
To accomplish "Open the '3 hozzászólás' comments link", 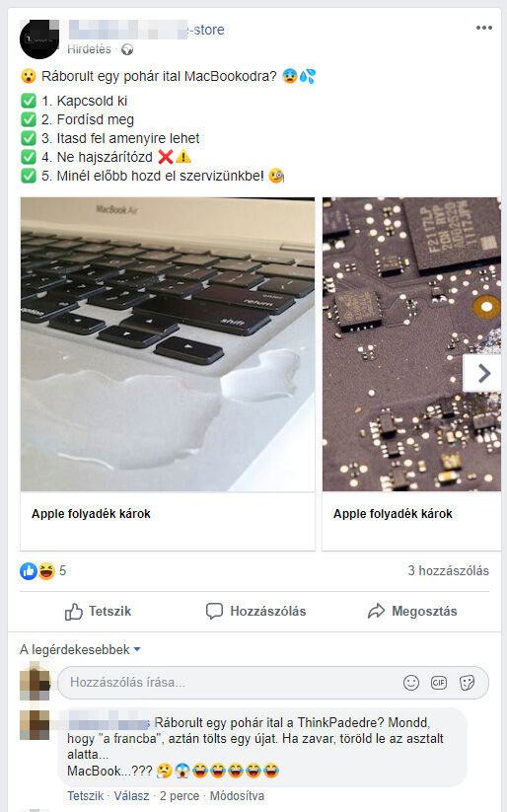I will pos(448,570).
